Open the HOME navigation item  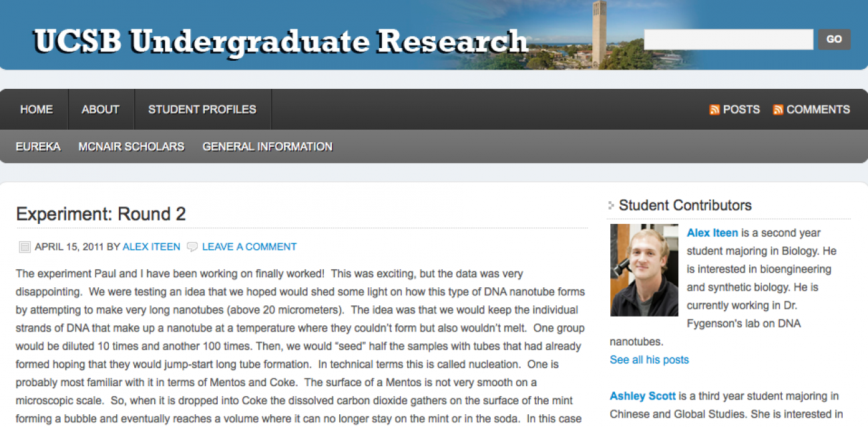[x=36, y=110]
